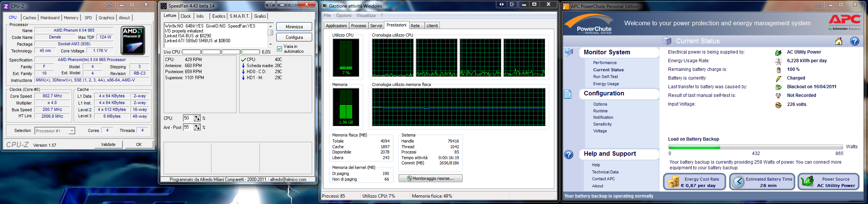
Task: Switch to the Mainboard tab in CPU-Z
Action: (x=50, y=18)
